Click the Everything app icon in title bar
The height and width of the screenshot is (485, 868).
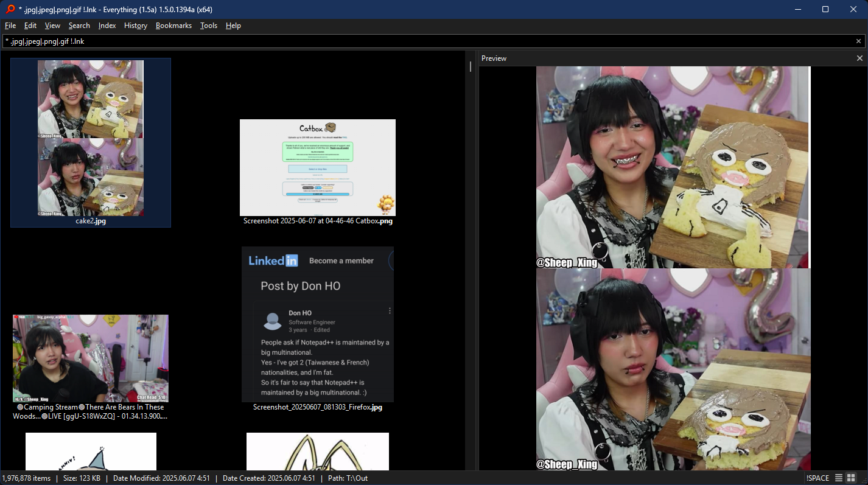click(x=10, y=9)
